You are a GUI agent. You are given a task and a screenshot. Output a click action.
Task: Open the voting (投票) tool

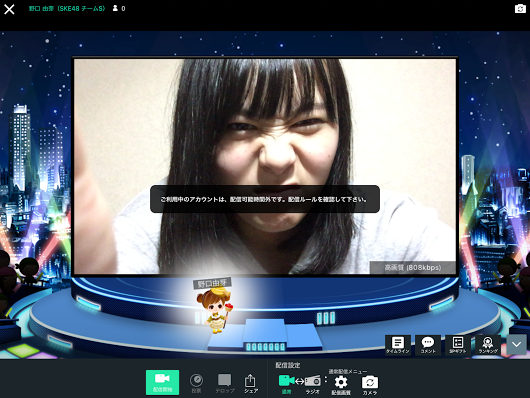click(196, 383)
